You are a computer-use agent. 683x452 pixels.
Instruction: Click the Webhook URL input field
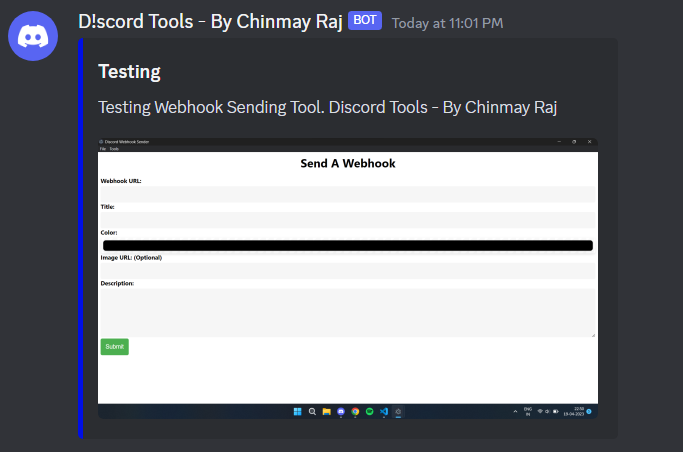point(348,194)
